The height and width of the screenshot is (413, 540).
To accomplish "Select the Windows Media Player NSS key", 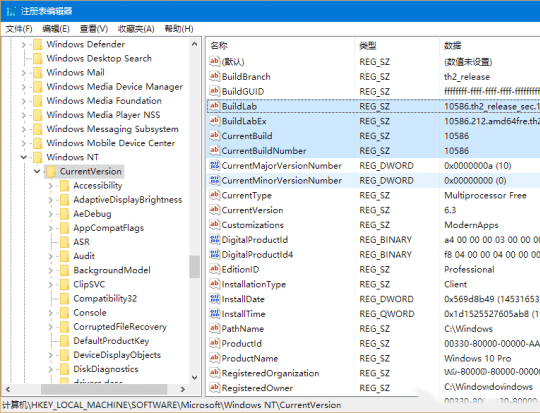I will click(103, 115).
